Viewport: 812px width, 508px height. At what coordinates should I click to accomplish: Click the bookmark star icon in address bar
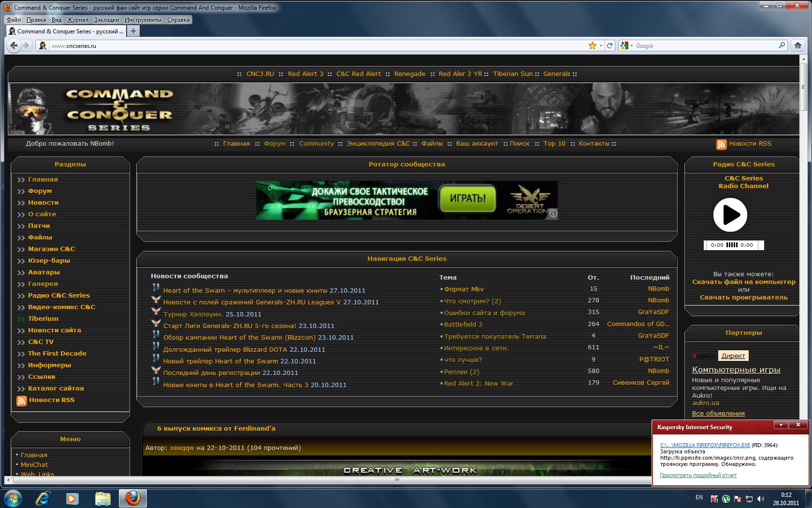(592, 45)
